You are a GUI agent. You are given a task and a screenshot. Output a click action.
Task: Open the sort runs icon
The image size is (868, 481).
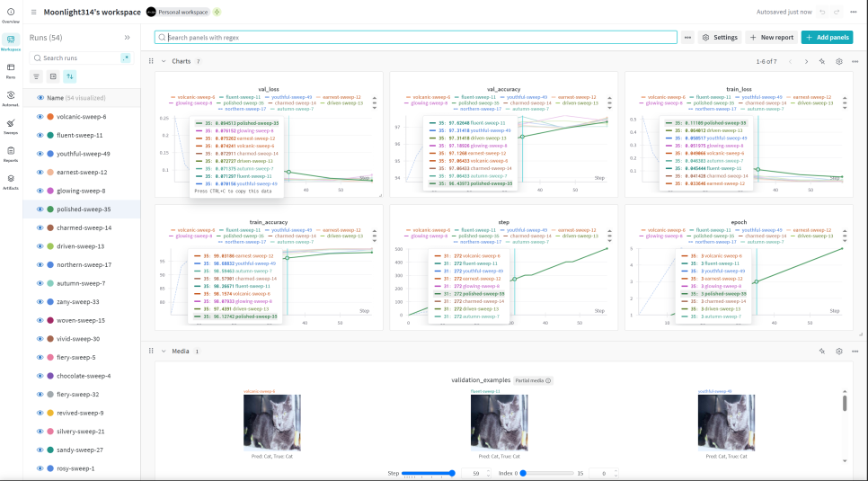pos(70,76)
